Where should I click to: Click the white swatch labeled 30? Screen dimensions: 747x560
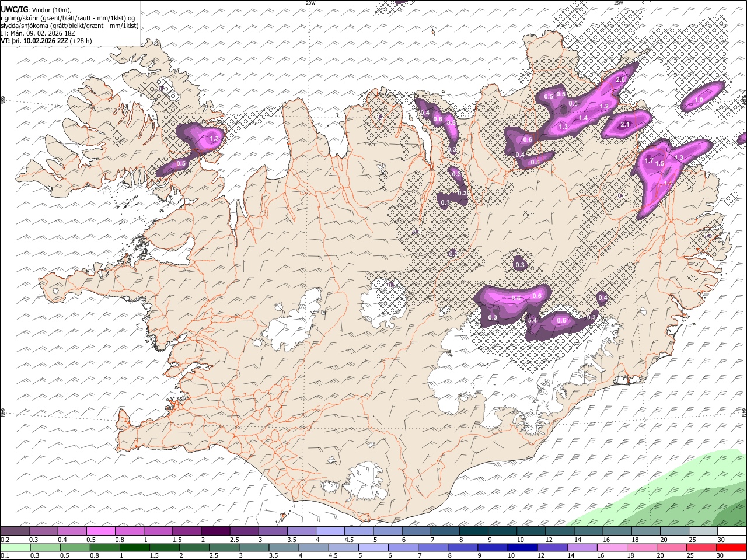click(x=732, y=531)
